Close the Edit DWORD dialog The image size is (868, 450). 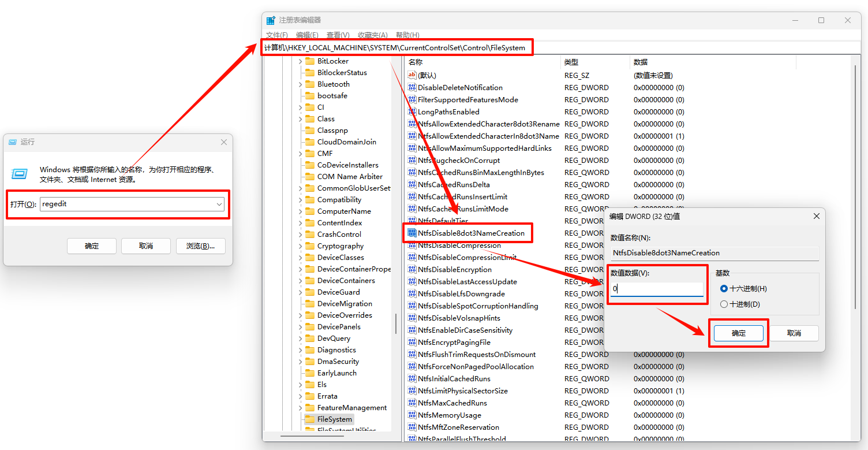coord(816,216)
